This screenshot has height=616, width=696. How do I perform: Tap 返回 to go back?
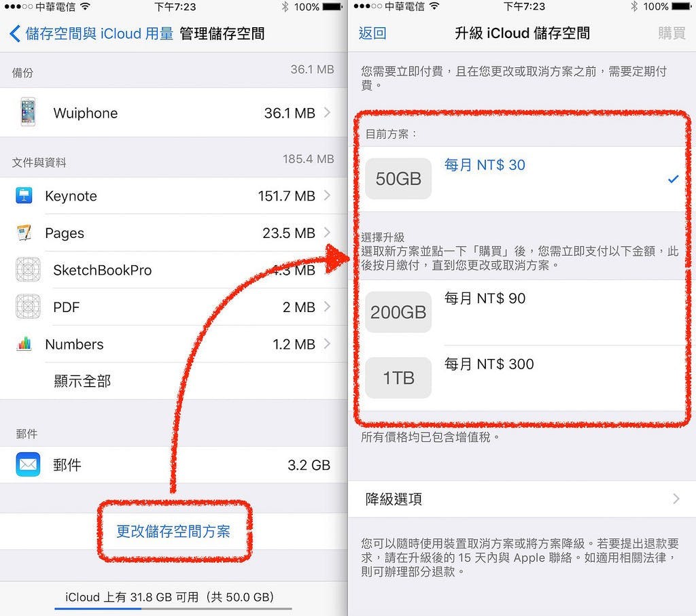(x=372, y=33)
